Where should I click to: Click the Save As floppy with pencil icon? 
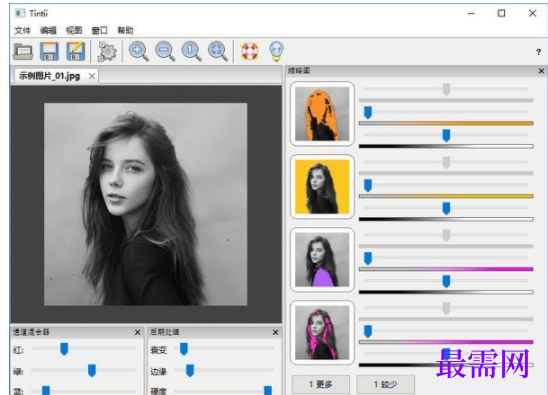pyautogui.click(x=75, y=51)
